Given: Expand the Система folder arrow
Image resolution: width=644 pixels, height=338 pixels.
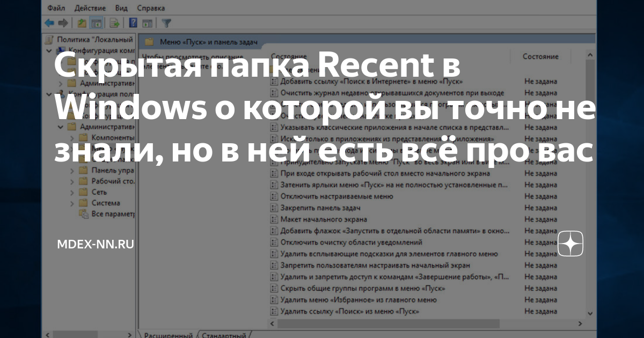Looking at the screenshot, I should pos(72,203).
